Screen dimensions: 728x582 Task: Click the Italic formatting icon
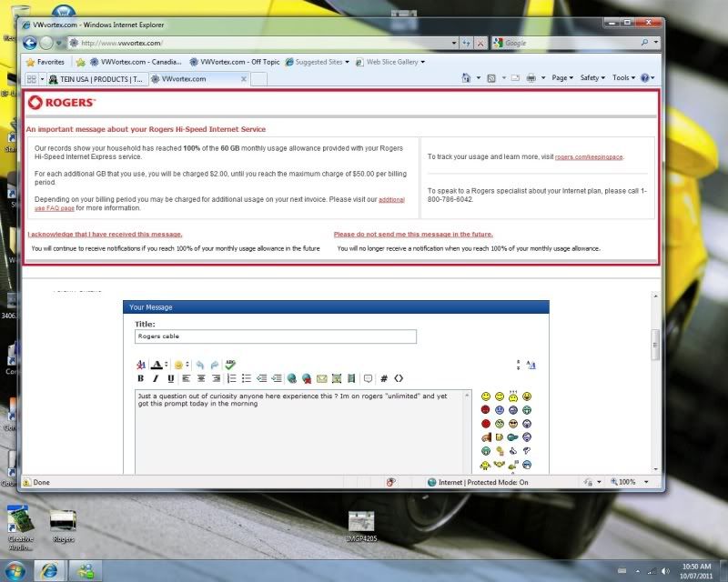click(156, 378)
